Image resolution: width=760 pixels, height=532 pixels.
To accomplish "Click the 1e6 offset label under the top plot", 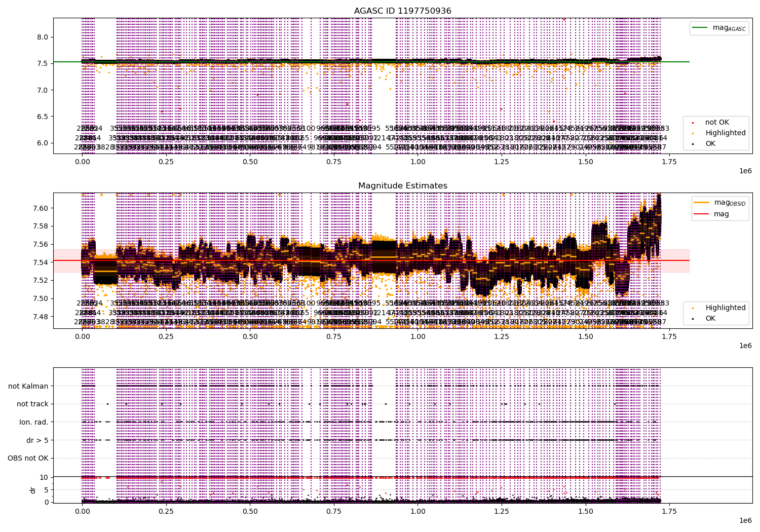I will [745, 171].
